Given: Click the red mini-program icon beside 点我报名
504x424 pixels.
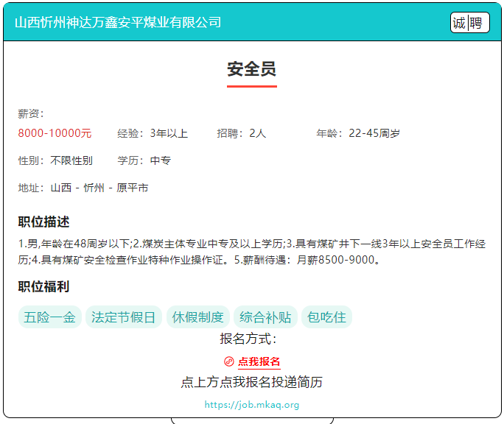Looking at the screenshot, I should (229, 361).
